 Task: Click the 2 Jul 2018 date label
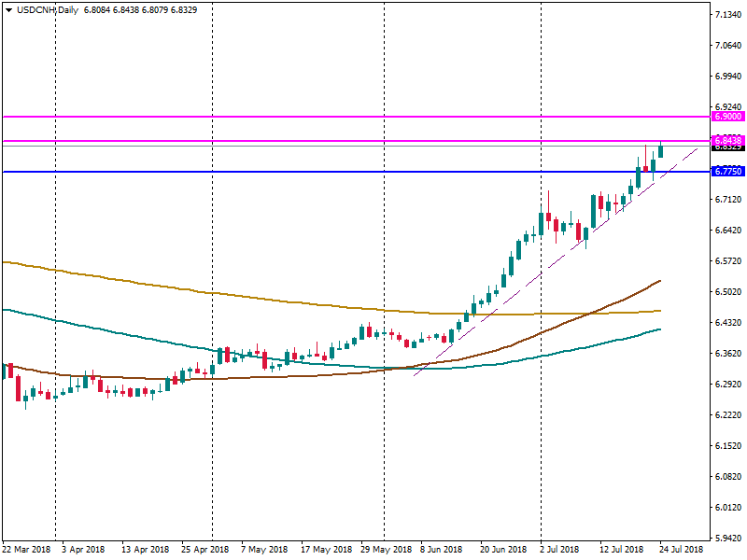coord(562,549)
